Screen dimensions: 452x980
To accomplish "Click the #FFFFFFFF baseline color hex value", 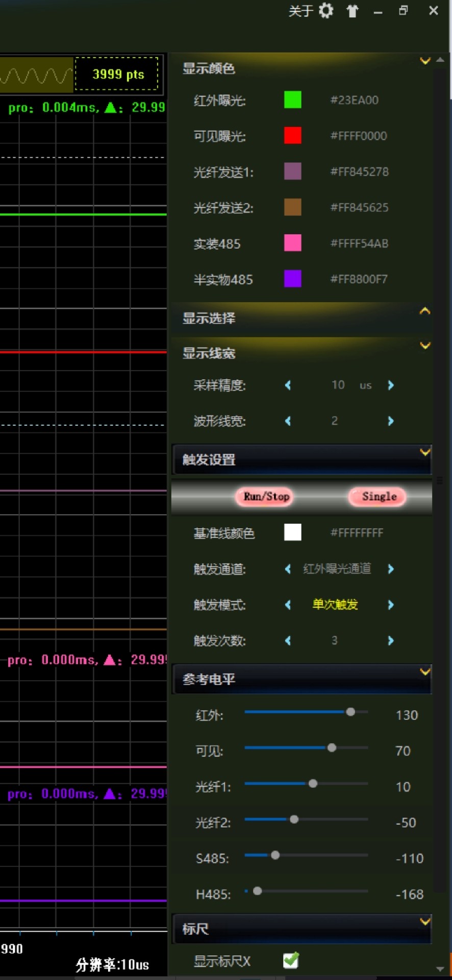I will tap(357, 533).
